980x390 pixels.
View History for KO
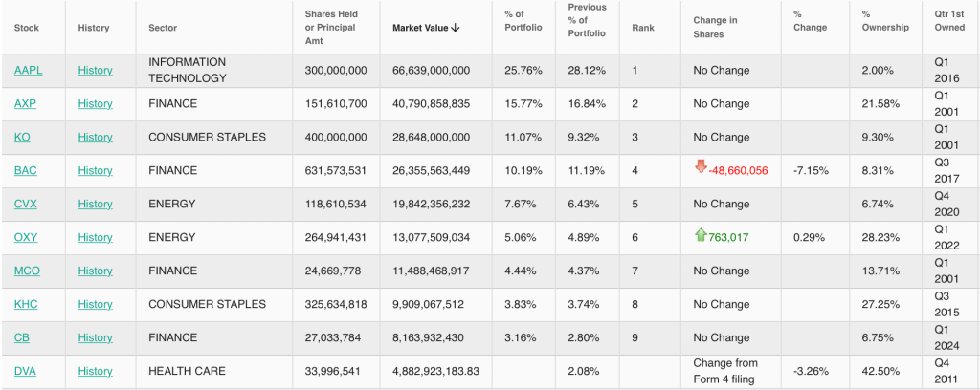[95, 138]
